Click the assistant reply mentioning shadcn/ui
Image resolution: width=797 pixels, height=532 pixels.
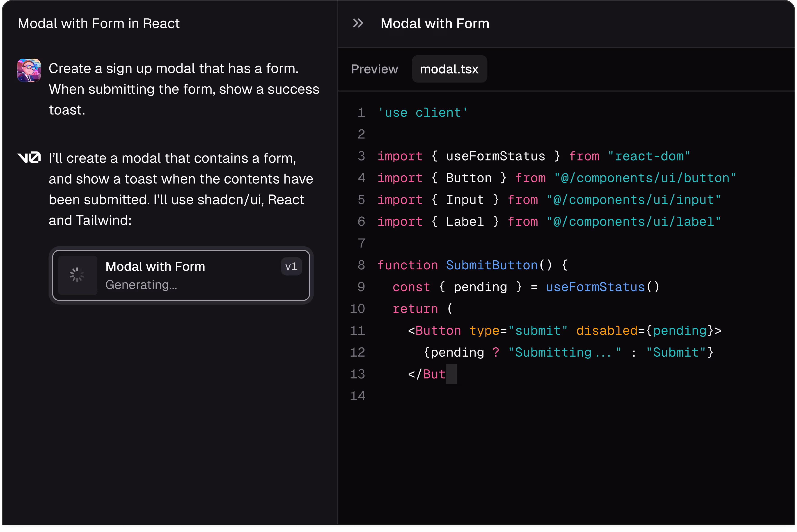coord(181,189)
